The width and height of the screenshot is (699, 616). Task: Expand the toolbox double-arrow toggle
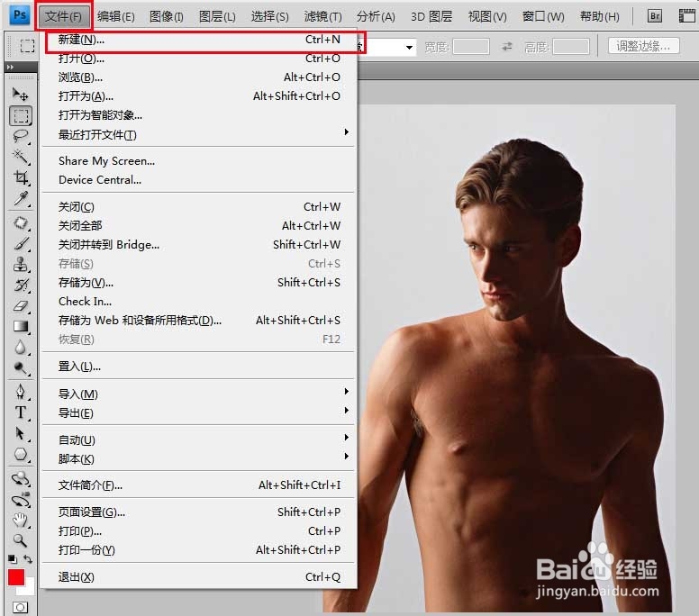(10, 67)
